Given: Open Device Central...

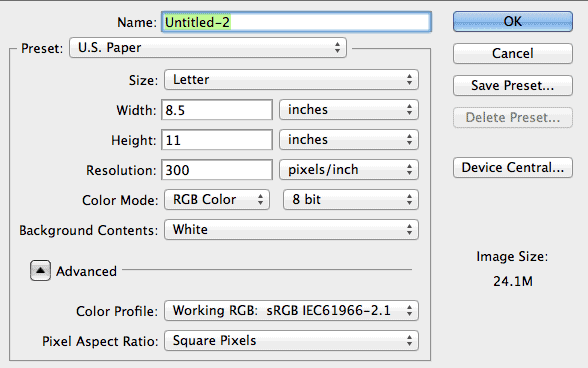Looking at the screenshot, I should click(513, 167).
